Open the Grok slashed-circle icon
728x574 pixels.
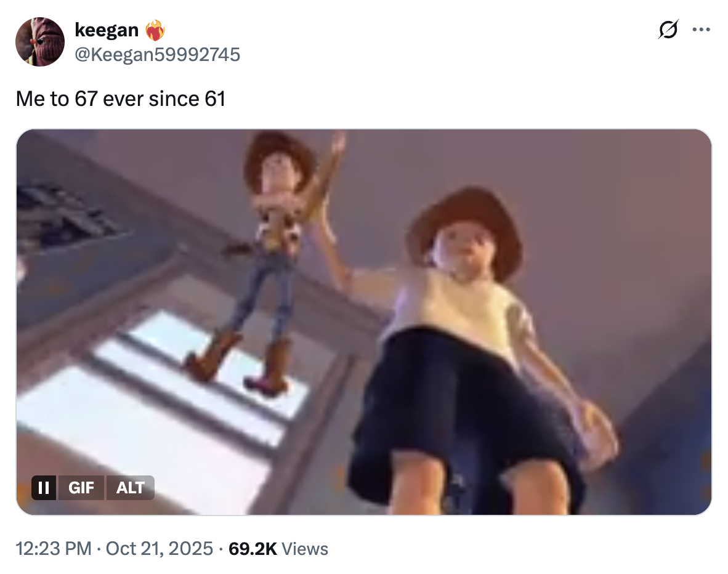tap(668, 30)
